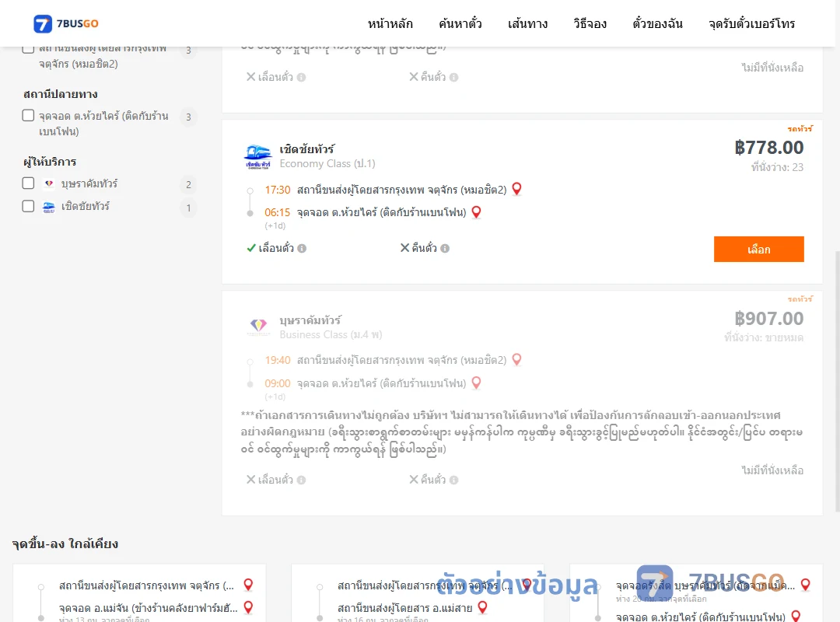840x622 pixels.
Task: Click info icon next to เลื่อนตั๋ว in เชิดชัยทัวร์ card
Action: pos(302,248)
